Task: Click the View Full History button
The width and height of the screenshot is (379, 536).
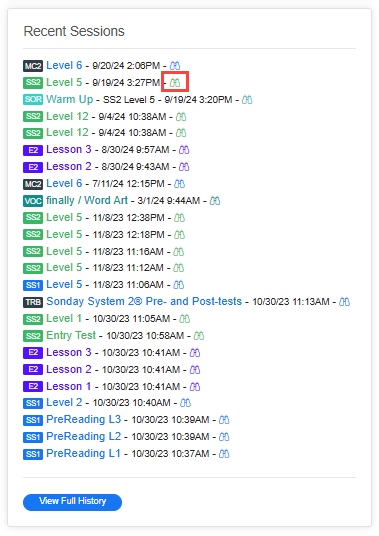Action: 72,502
